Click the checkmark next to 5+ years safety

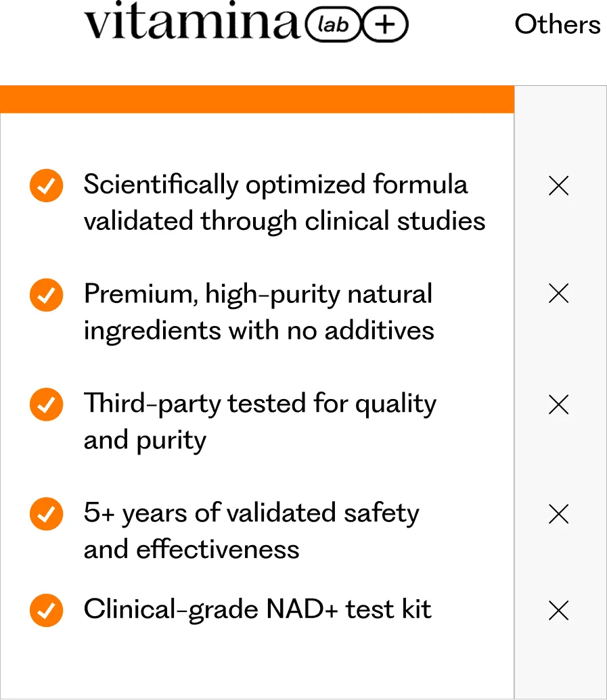[47, 515]
